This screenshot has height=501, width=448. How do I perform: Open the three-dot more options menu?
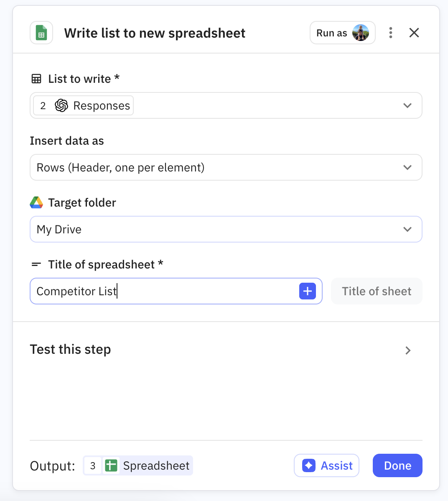click(391, 33)
